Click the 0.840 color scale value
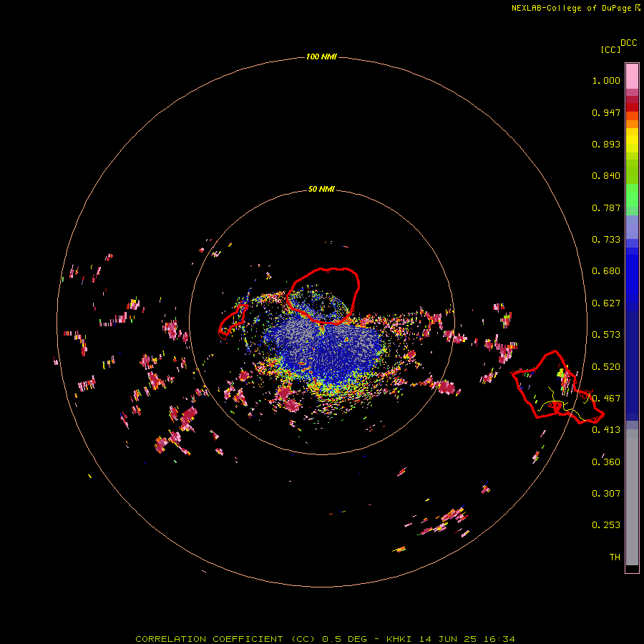The width and height of the screenshot is (644, 644). (x=606, y=176)
